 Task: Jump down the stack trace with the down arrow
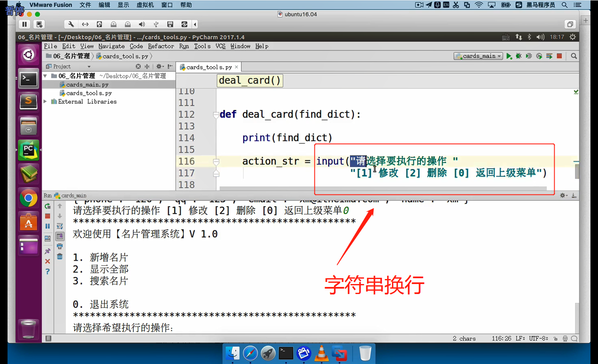[60, 216]
